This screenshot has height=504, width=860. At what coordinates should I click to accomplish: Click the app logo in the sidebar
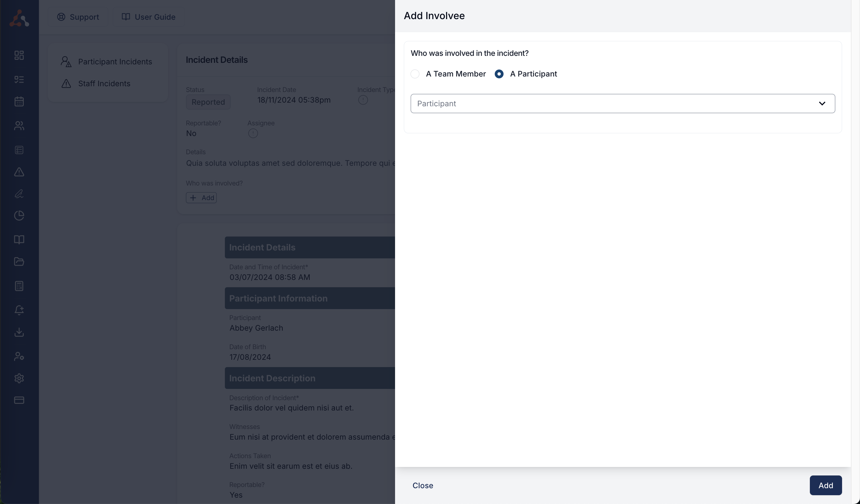pos(19,18)
